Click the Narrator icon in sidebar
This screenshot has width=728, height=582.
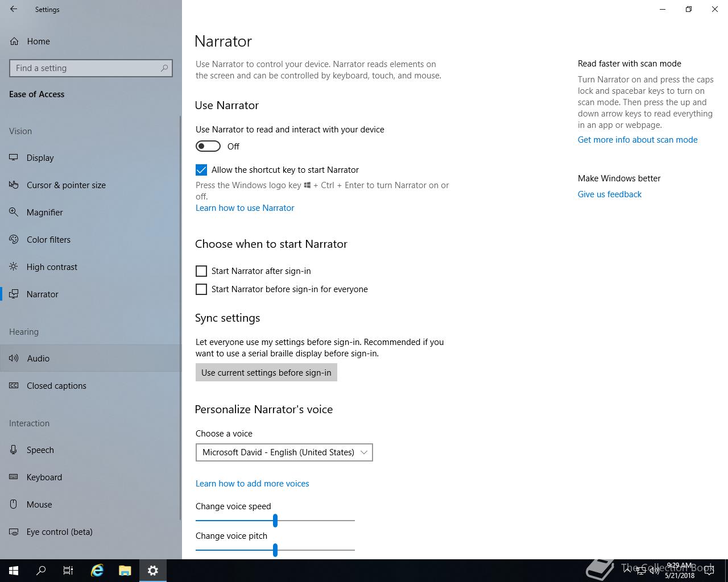click(14, 294)
